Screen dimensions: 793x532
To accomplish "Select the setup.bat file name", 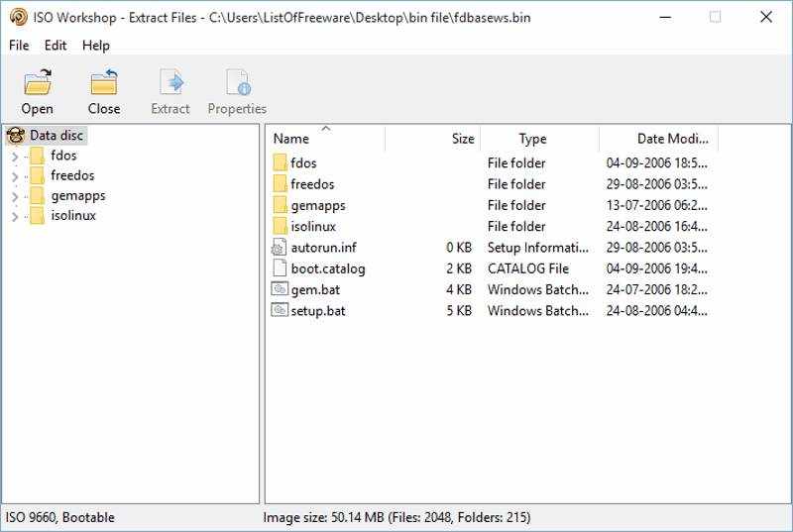I will pos(318,311).
